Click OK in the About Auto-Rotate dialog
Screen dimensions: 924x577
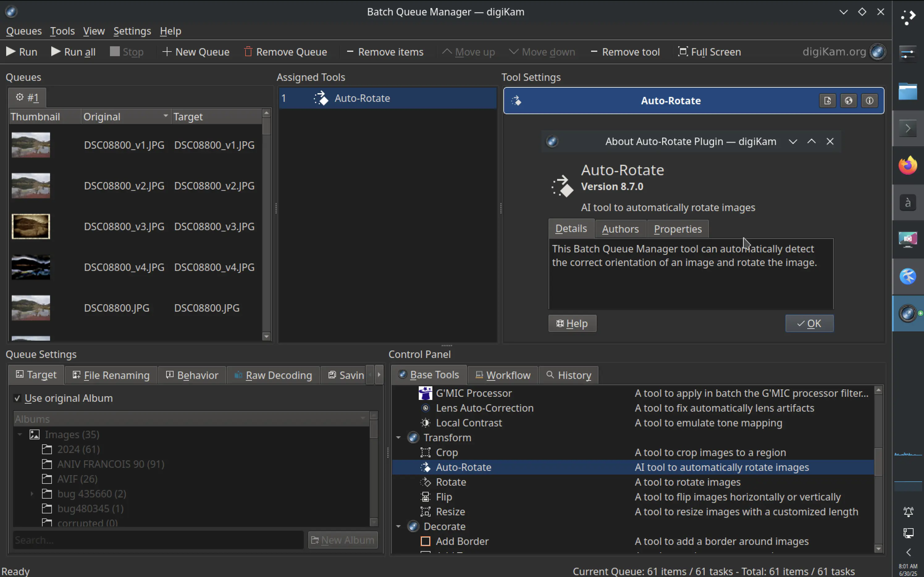tap(809, 323)
